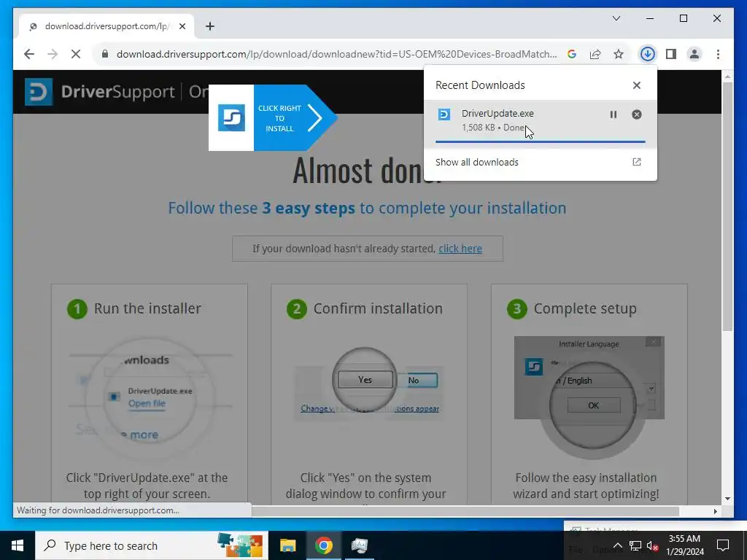Open a new tab
The image size is (747, 560).
[x=209, y=26]
